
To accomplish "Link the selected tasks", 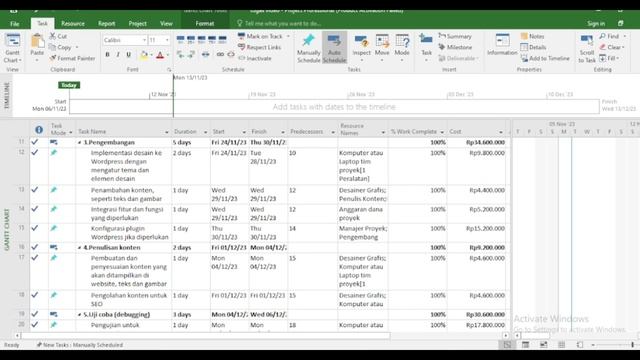I will coord(220,54).
